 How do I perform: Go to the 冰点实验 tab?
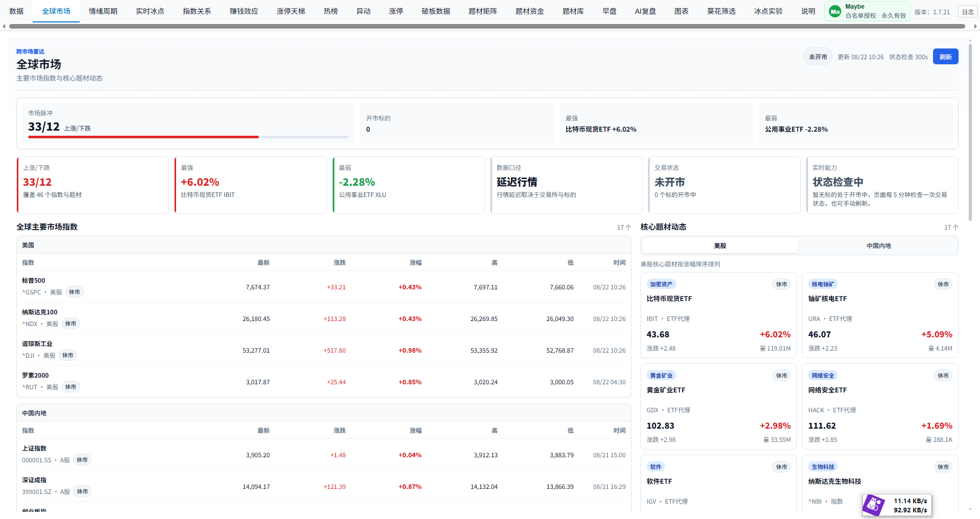[x=768, y=11]
